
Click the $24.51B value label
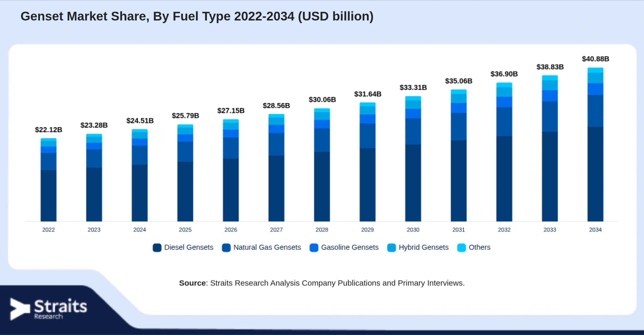(x=140, y=121)
